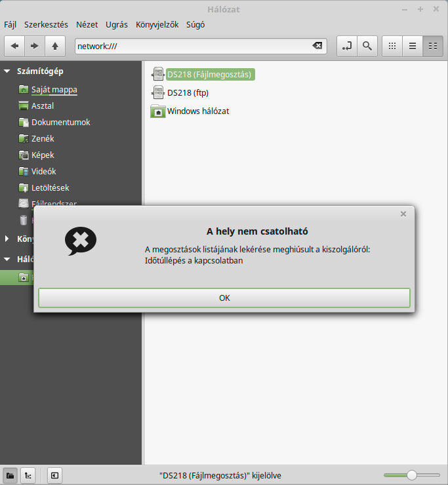Open the Fájl menu
Viewport: 448px width, 485px height.
(10, 25)
